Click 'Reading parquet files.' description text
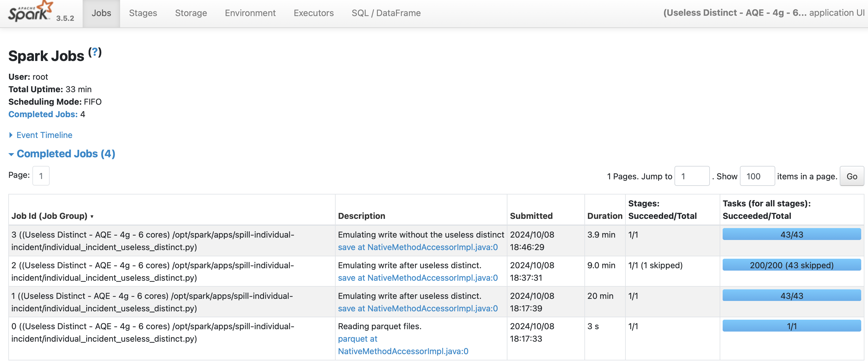868x361 pixels. point(380,326)
